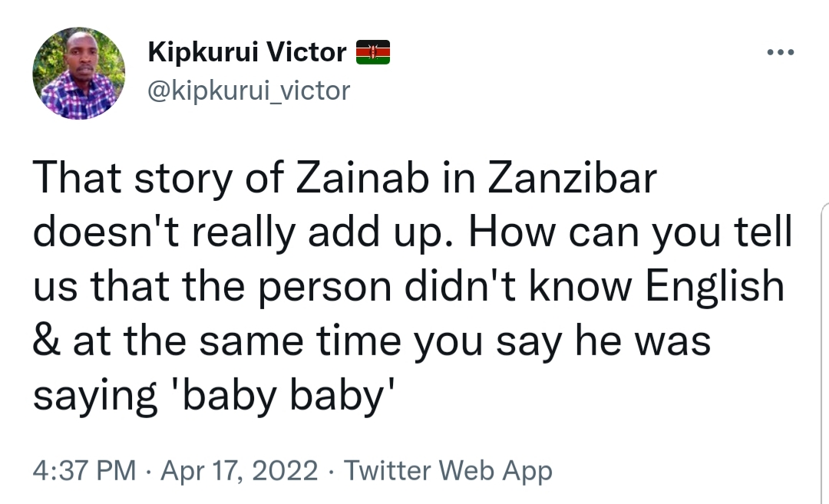Click the word Zainab in the tweet

click(362, 178)
